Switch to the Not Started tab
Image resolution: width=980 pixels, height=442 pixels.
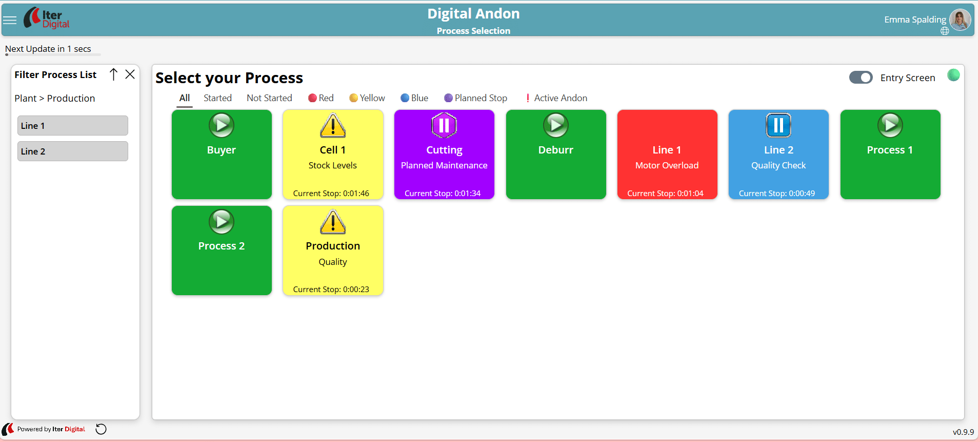point(269,98)
